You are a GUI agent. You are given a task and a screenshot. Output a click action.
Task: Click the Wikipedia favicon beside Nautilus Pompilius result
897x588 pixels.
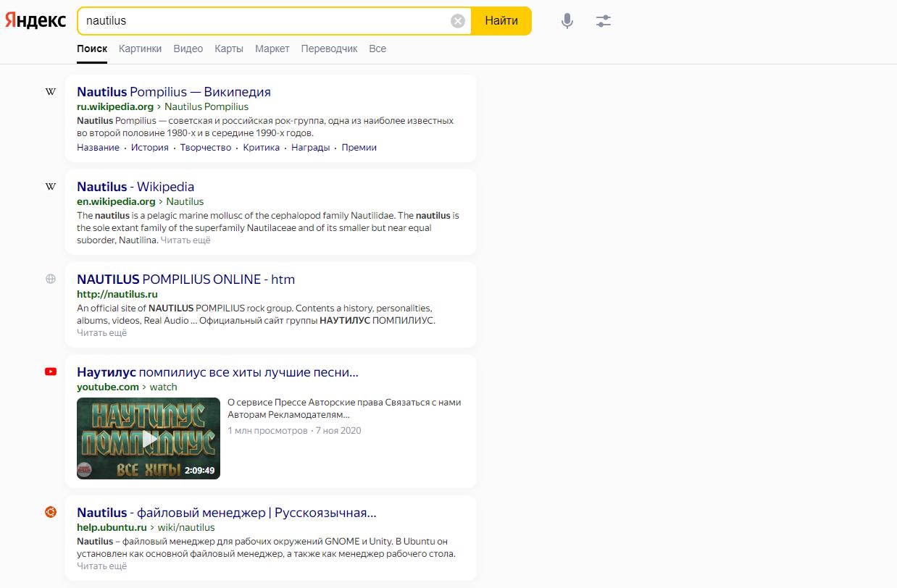pyautogui.click(x=51, y=92)
